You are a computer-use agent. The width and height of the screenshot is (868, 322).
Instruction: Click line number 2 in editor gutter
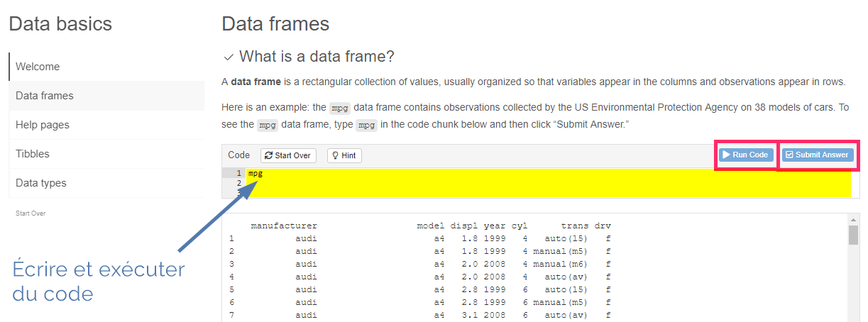coord(239,183)
